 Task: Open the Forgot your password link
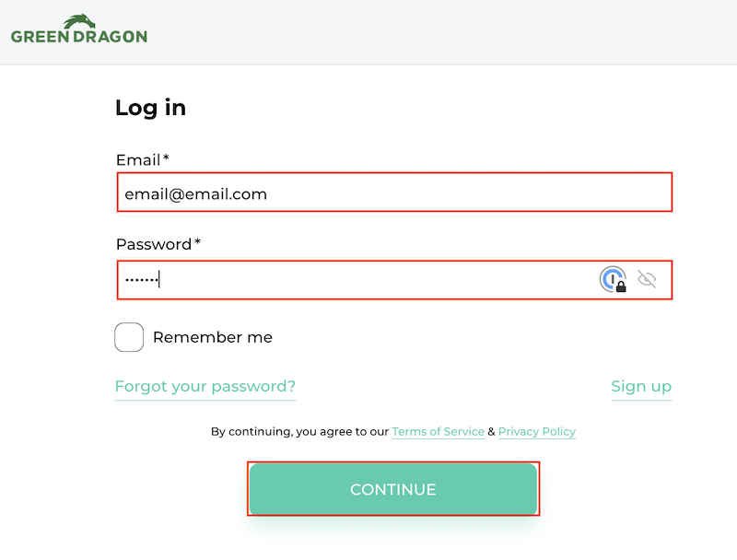point(205,386)
